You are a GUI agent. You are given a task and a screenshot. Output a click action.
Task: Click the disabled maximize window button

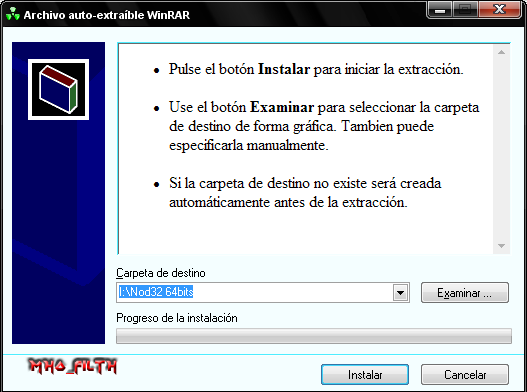tap(465, 10)
